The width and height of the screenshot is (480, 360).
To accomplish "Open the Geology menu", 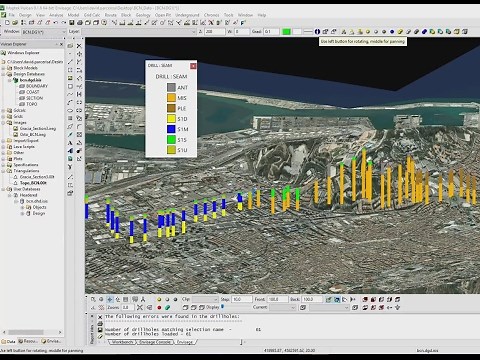I will pyautogui.click(x=143, y=15).
